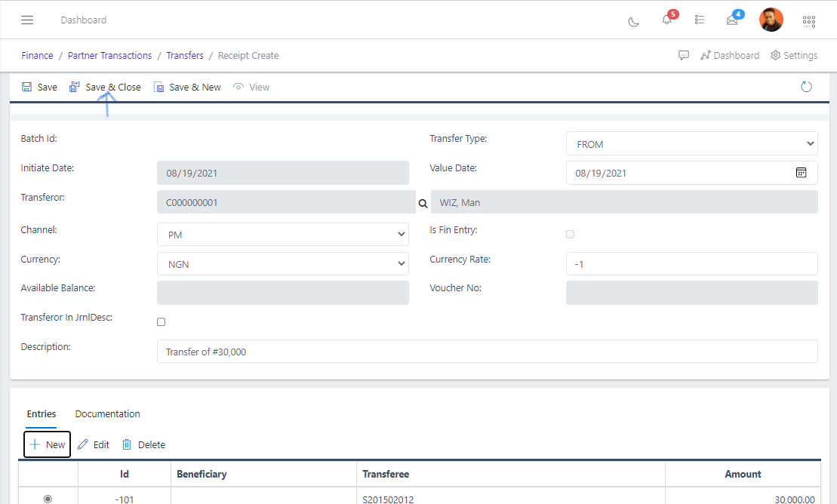Open the Channel dropdown showing PM
Viewport: 837px width, 504px height.
(x=282, y=235)
